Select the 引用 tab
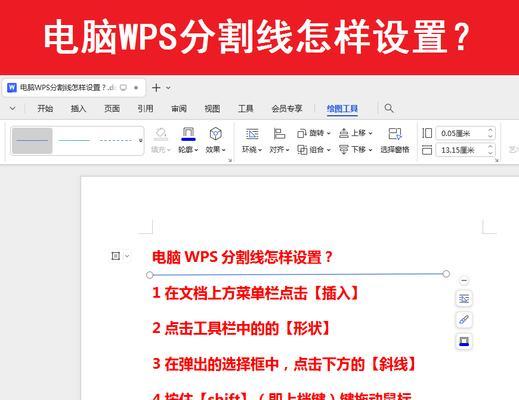Image resolution: width=519 pixels, height=400 pixels. [x=145, y=108]
